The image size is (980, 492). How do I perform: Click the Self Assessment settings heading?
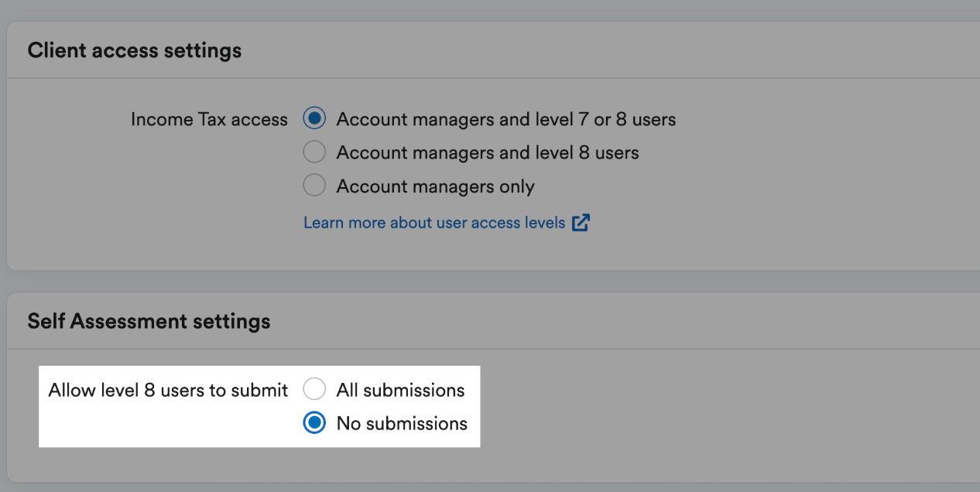coord(149,321)
